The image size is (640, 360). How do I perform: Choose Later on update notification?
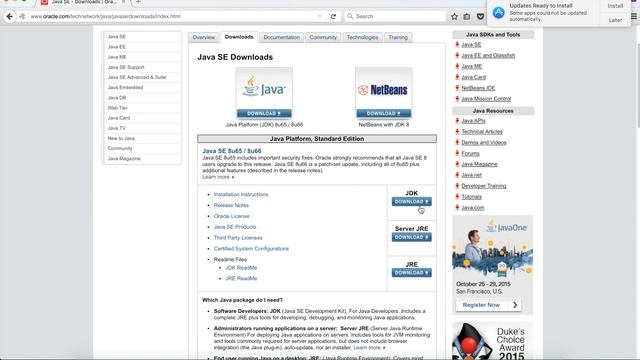(x=615, y=20)
